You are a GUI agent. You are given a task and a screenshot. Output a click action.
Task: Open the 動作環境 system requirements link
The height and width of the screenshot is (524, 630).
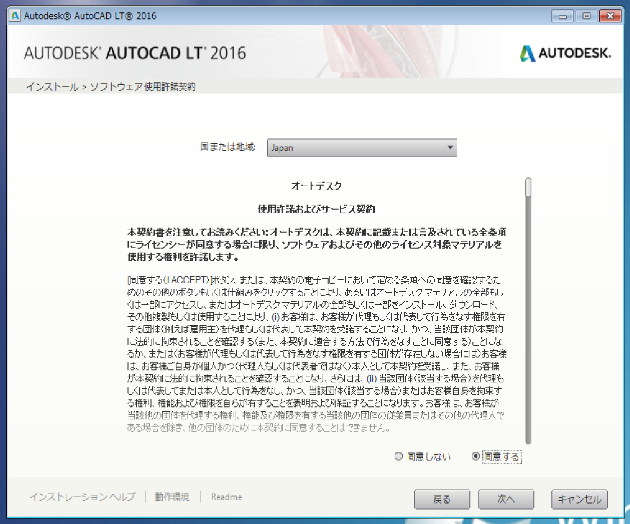click(172, 497)
